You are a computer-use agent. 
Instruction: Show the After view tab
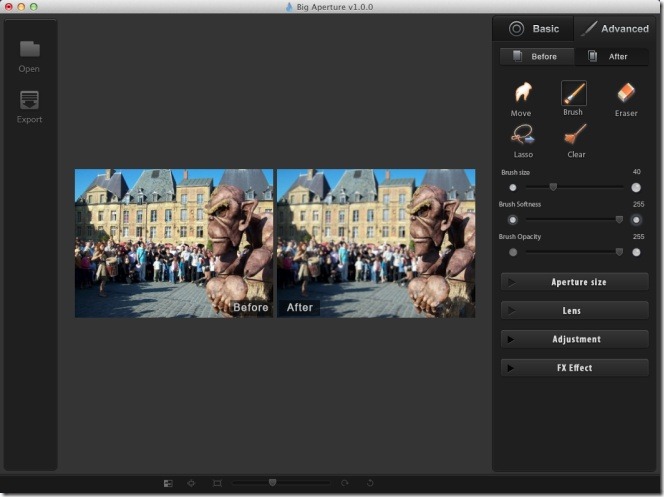pyautogui.click(x=611, y=56)
